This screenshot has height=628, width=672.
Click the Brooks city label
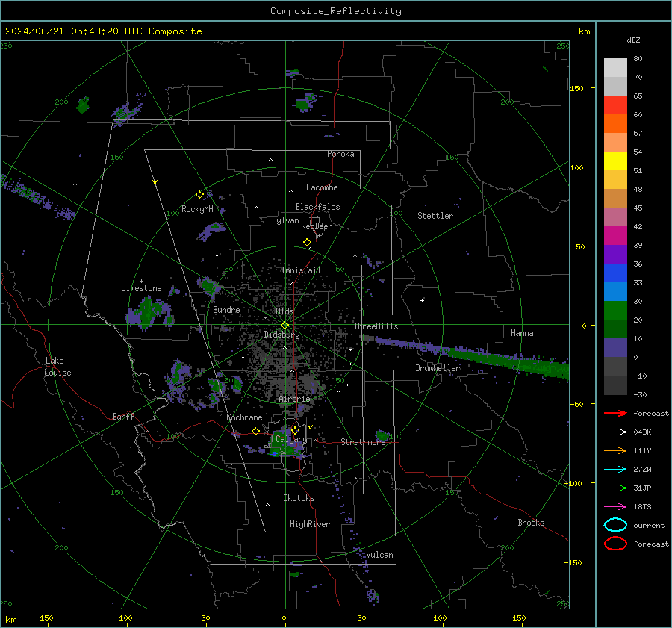[x=531, y=523]
